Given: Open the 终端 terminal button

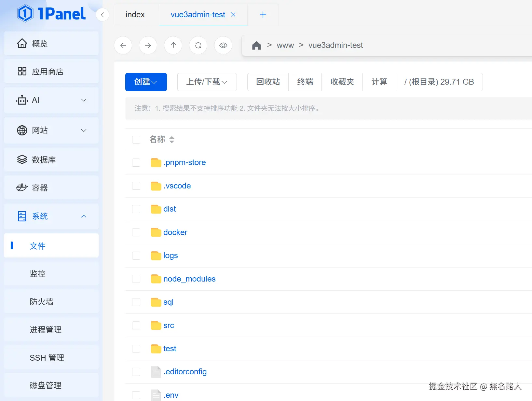Looking at the screenshot, I should [305, 82].
